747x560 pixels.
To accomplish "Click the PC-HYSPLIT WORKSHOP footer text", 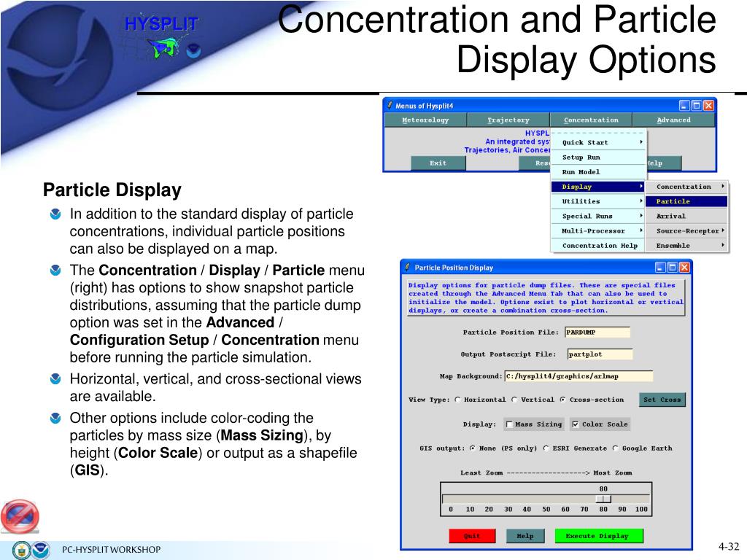I will pyautogui.click(x=111, y=550).
